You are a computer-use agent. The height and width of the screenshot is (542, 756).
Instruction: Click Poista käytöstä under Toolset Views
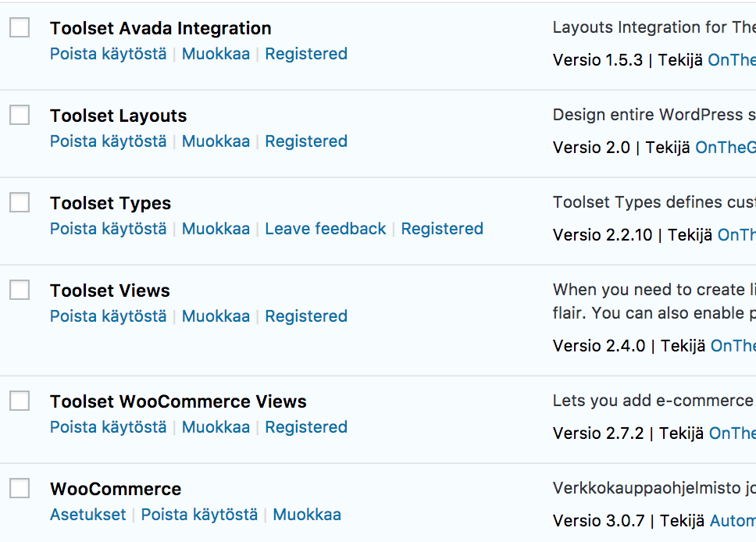(x=108, y=316)
